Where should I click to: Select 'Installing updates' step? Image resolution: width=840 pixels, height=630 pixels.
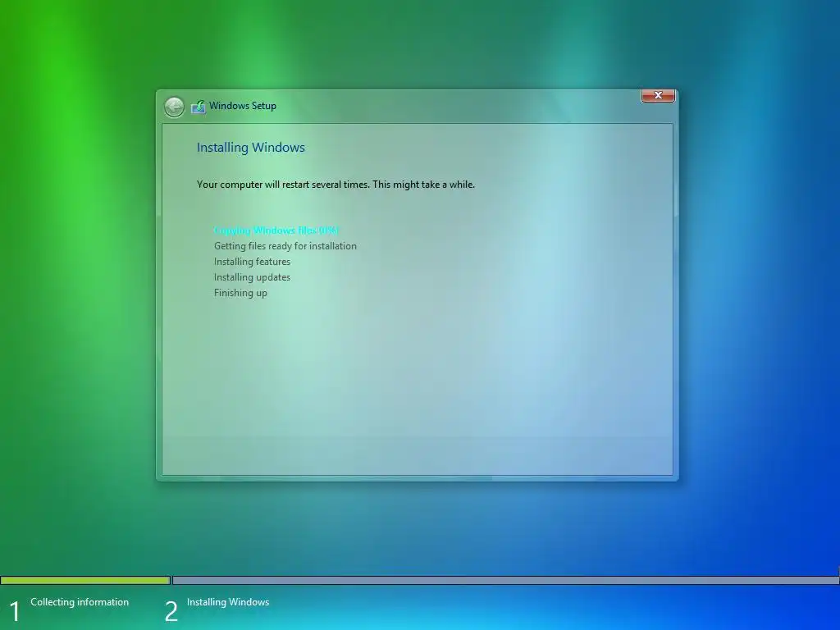(x=252, y=277)
